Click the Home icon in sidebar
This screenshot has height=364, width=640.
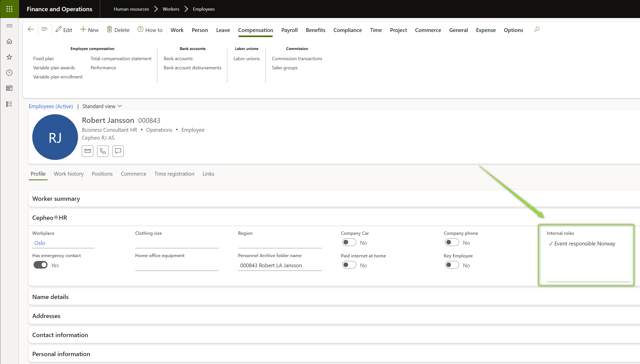9,41
